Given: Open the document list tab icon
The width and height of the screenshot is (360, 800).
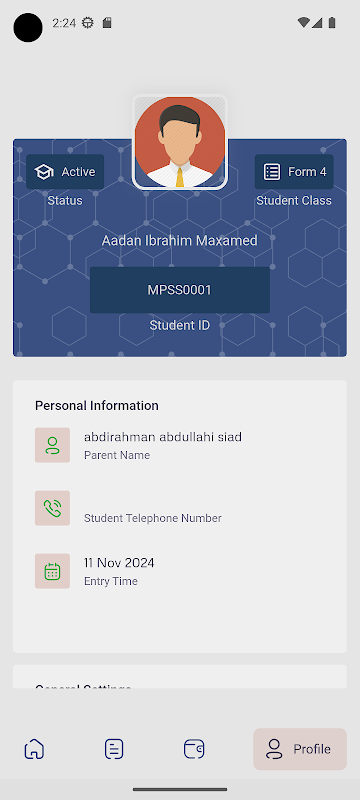Looking at the screenshot, I should tap(114, 749).
